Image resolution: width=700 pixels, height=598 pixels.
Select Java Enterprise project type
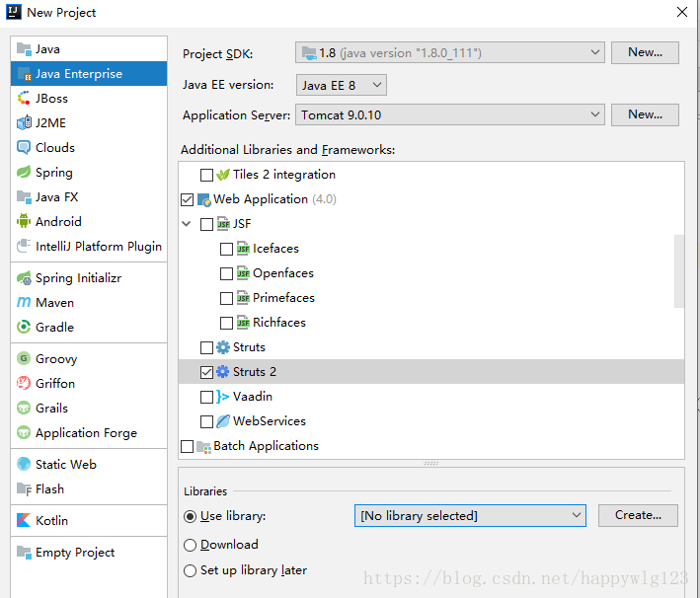(x=89, y=74)
